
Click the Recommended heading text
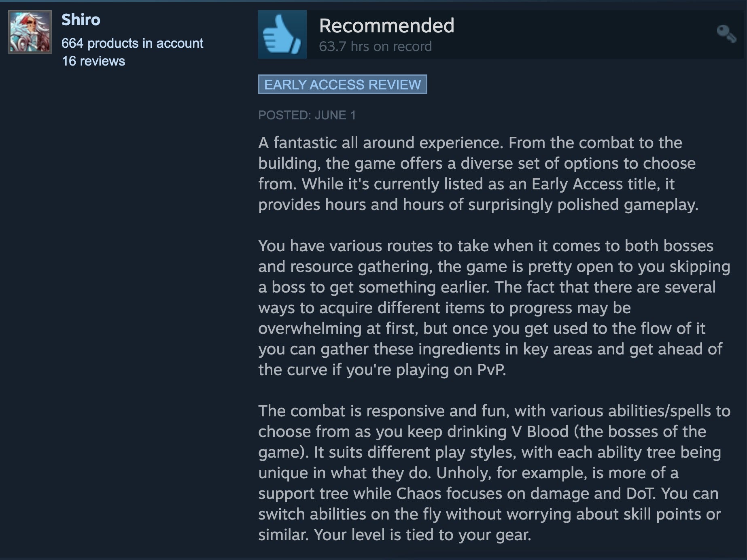click(386, 25)
